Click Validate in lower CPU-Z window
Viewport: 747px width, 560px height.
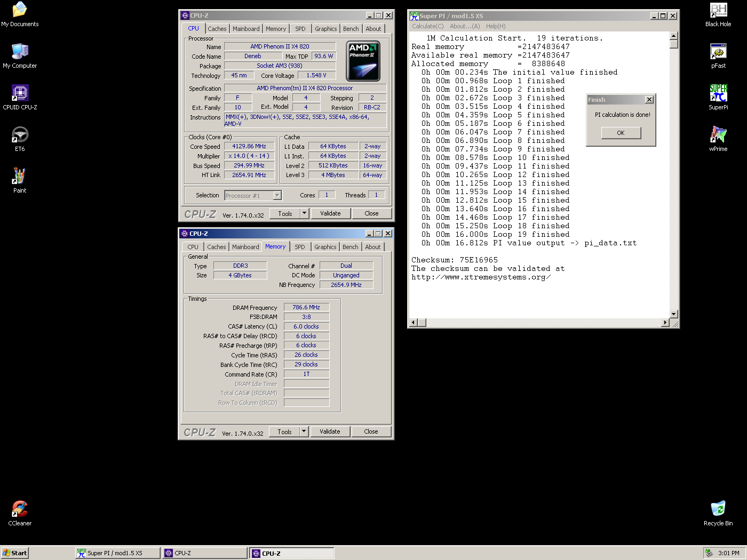[330, 431]
